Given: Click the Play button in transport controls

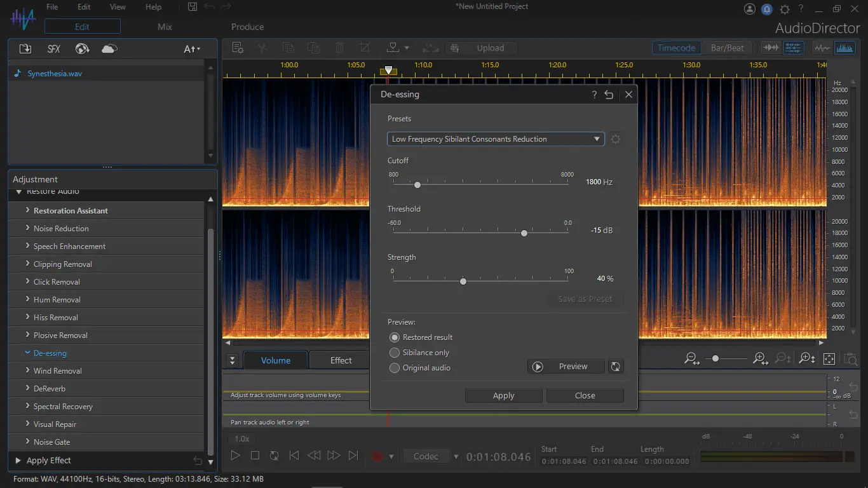Looking at the screenshot, I should [x=235, y=456].
